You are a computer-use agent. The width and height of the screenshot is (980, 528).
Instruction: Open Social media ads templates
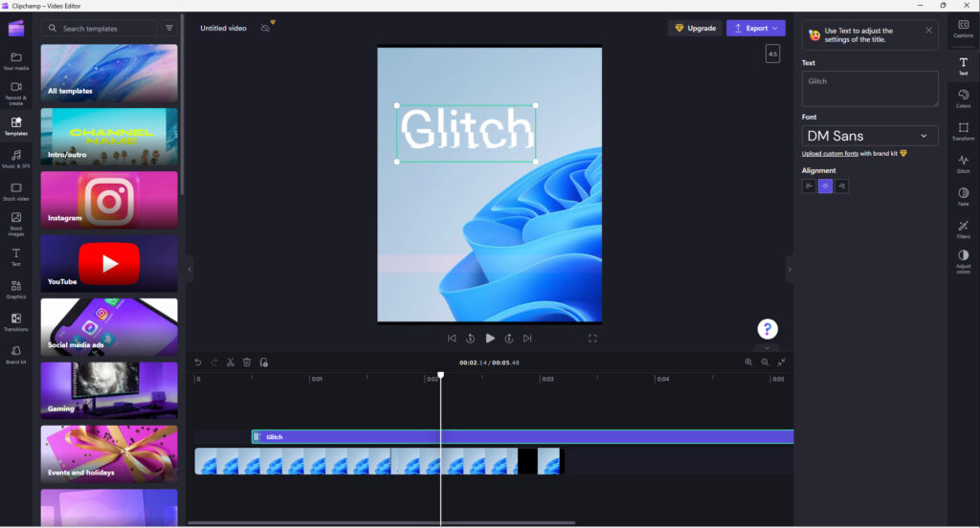(109, 327)
